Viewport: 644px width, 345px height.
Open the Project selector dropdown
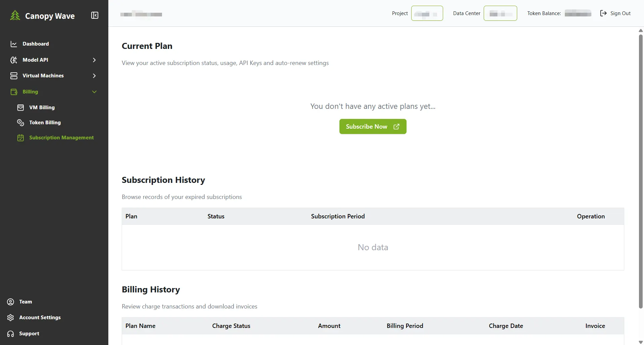tap(427, 13)
